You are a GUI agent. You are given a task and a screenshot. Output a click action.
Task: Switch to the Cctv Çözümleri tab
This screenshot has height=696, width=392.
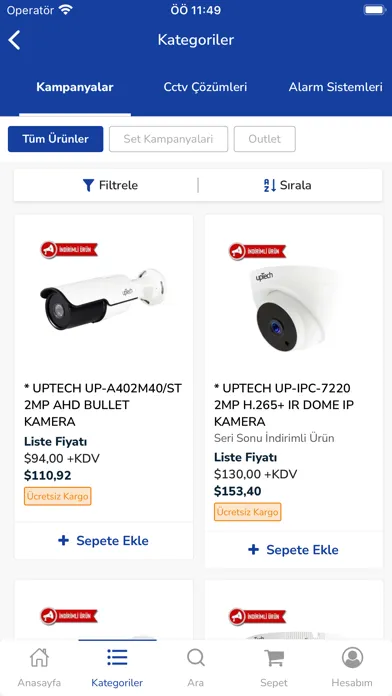pos(205,87)
